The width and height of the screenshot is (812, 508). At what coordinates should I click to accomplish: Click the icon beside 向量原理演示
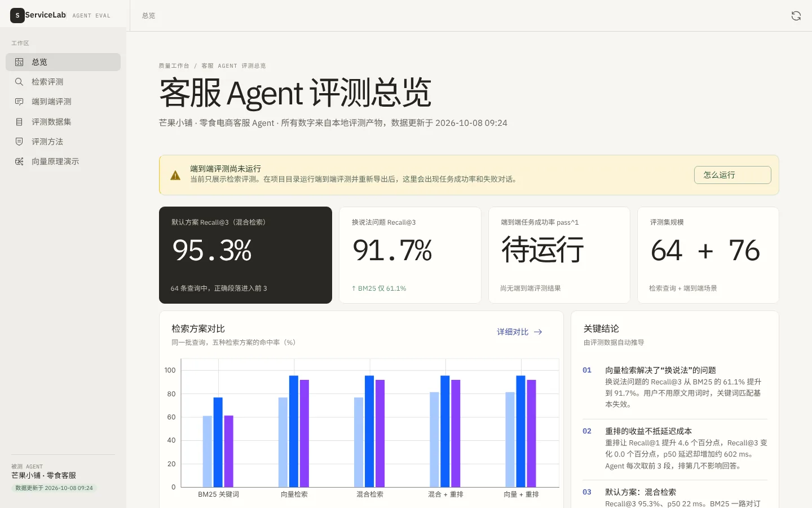(x=19, y=161)
